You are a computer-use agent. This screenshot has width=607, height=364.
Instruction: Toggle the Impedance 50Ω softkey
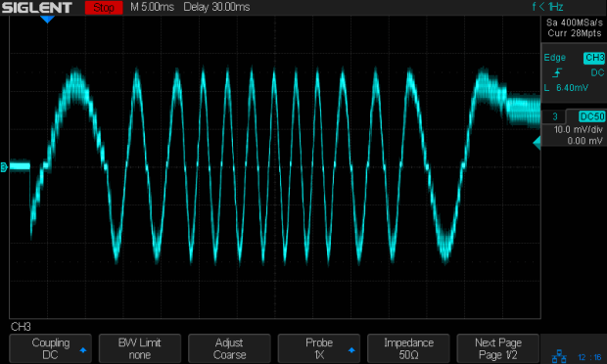coord(408,348)
